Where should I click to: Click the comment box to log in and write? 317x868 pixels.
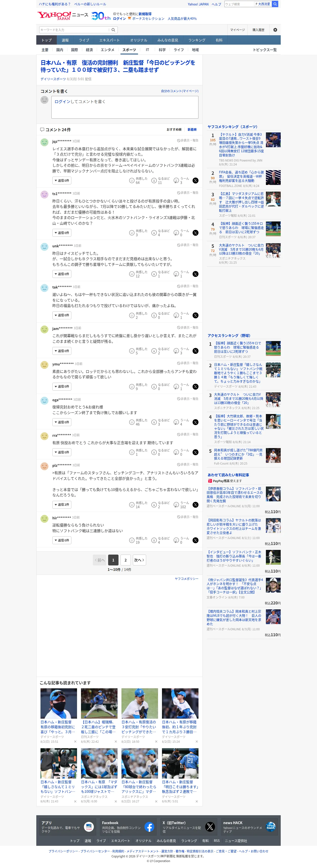(x=125, y=107)
